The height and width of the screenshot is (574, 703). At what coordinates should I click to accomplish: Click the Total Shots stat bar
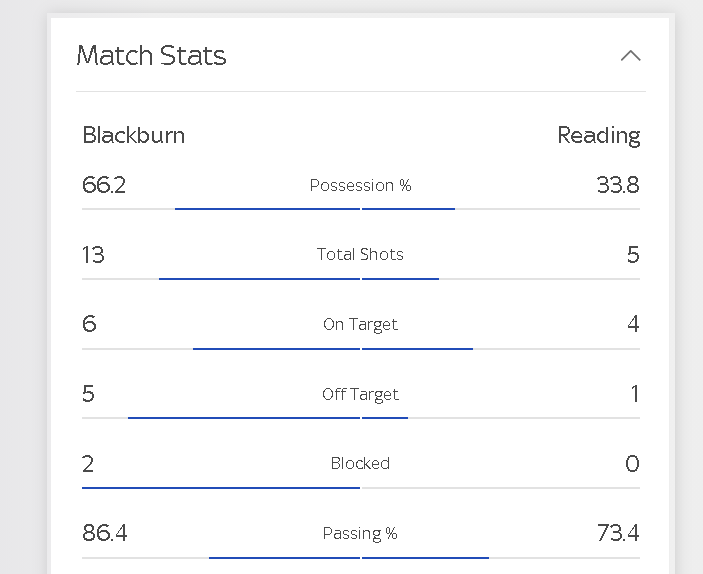tap(361, 279)
